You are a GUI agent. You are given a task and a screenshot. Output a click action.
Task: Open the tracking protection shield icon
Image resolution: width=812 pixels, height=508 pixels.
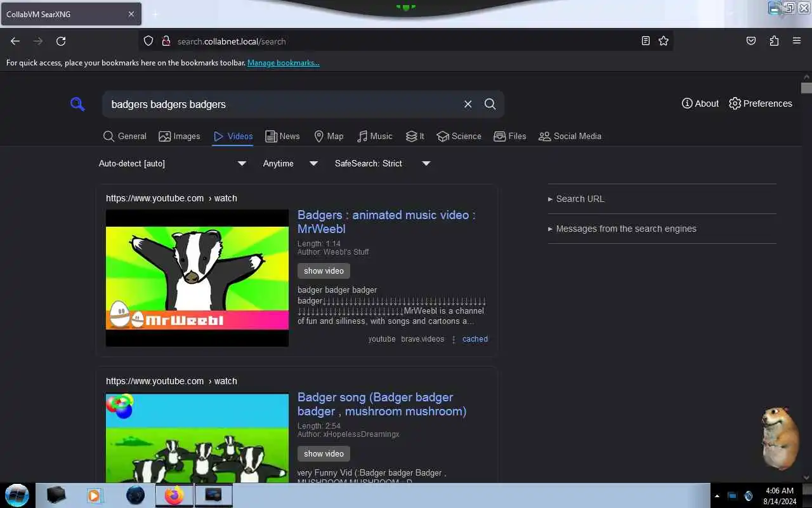point(148,41)
